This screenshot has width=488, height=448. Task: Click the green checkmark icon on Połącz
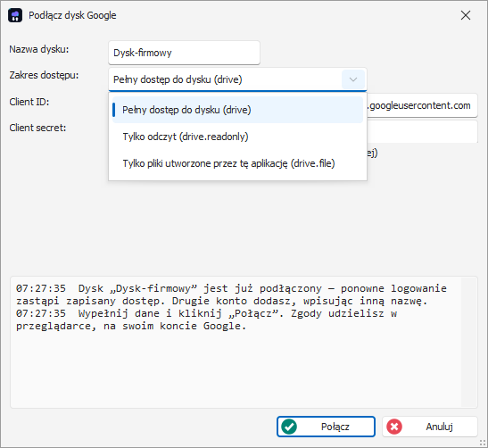click(289, 427)
